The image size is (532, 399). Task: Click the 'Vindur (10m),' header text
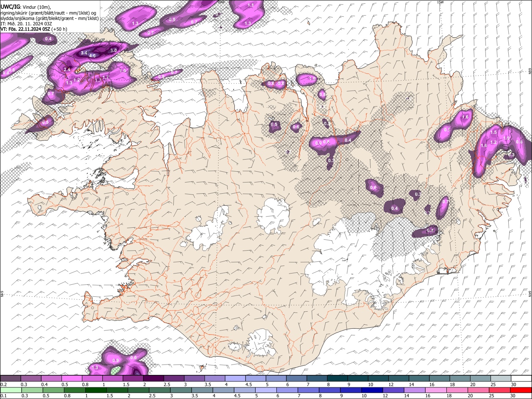pyautogui.click(x=37, y=7)
